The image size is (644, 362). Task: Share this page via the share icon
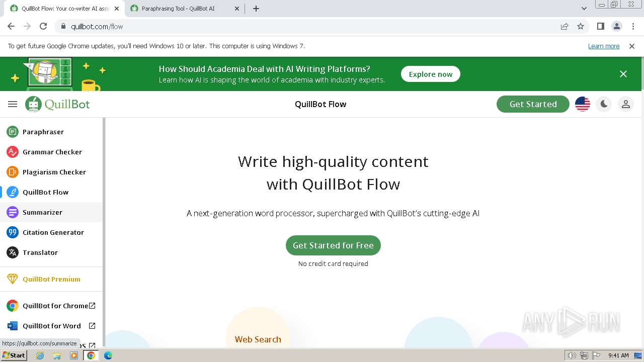point(565,27)
